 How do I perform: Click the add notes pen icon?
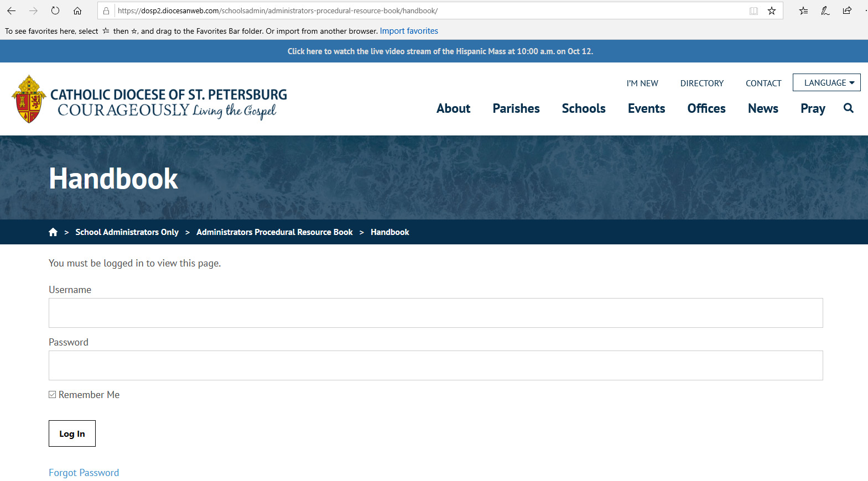click(825, 11)
